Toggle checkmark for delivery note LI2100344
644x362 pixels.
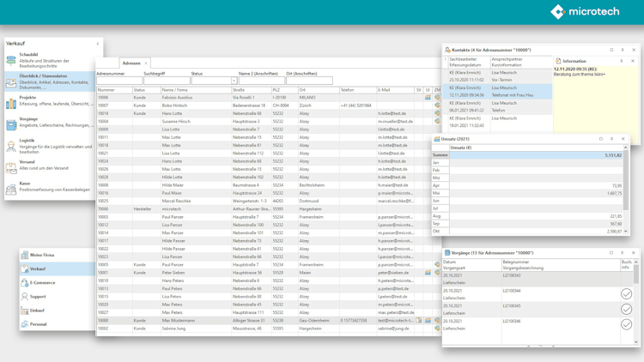point(626,293)
